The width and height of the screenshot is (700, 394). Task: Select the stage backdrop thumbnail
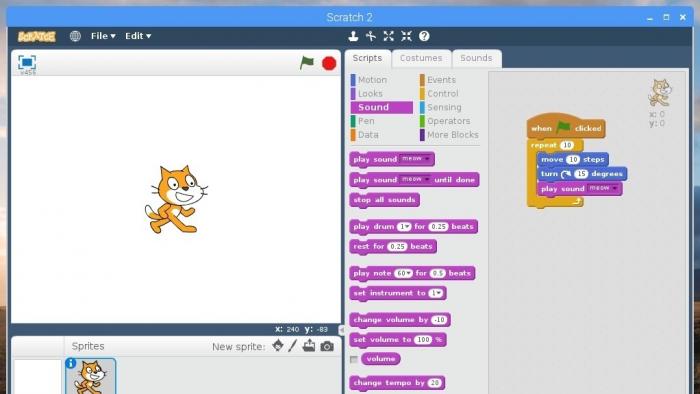(38, 377)
